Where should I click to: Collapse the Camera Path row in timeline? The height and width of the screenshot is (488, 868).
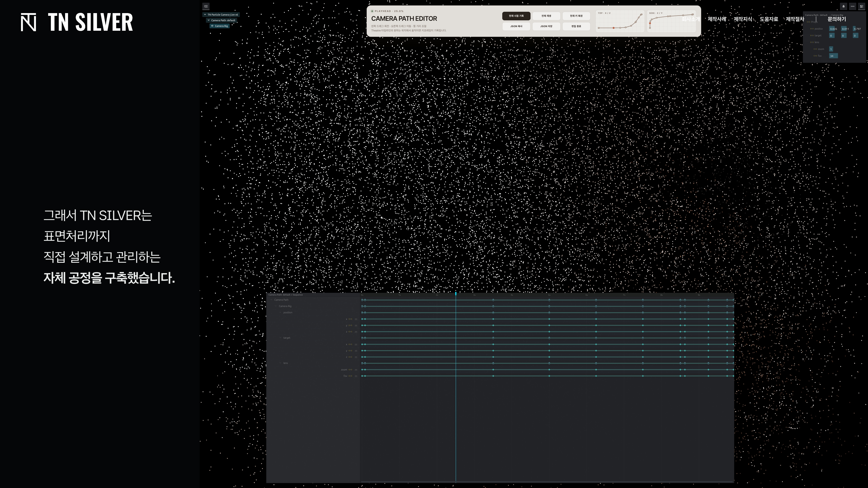[271, 300]
